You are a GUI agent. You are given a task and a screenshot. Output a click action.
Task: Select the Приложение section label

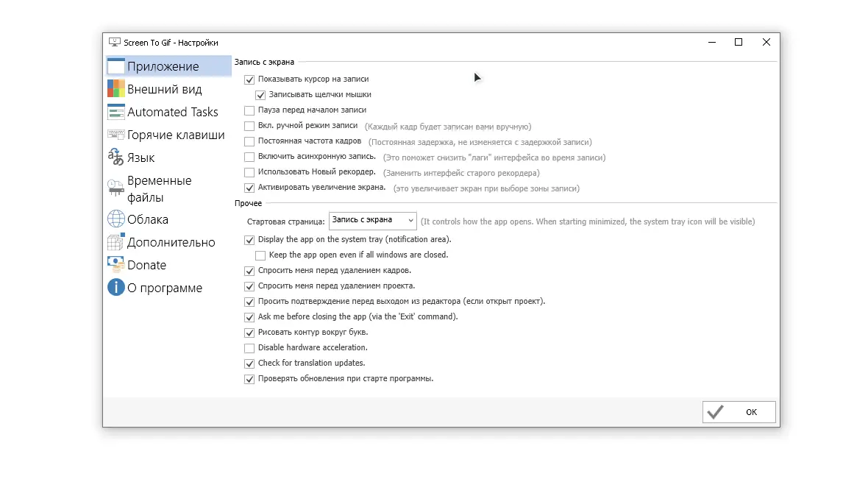163,66
